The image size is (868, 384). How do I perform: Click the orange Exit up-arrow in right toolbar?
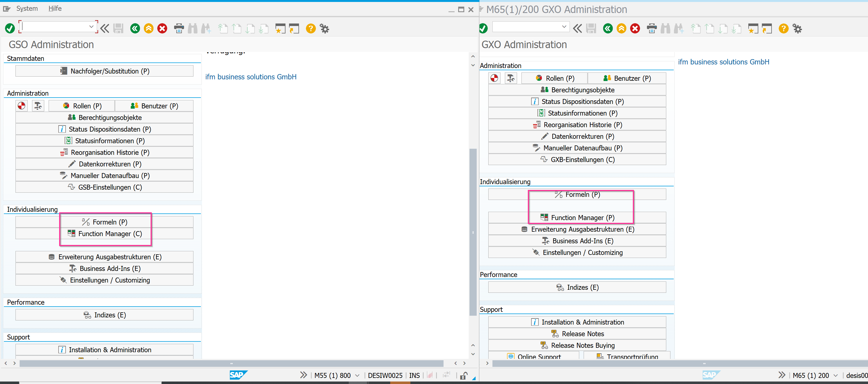621,28
